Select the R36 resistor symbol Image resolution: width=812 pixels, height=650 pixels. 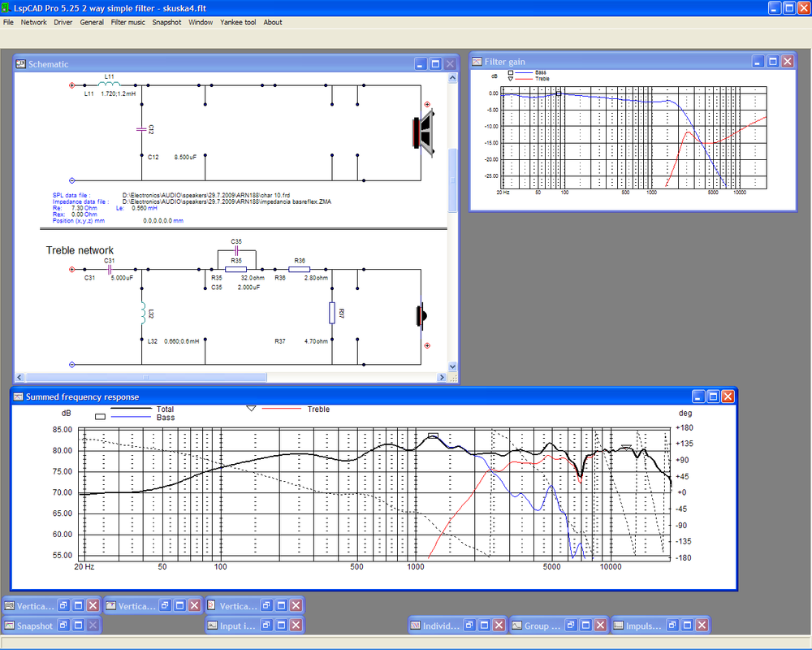pyautogui.click(x=300, y=270)
